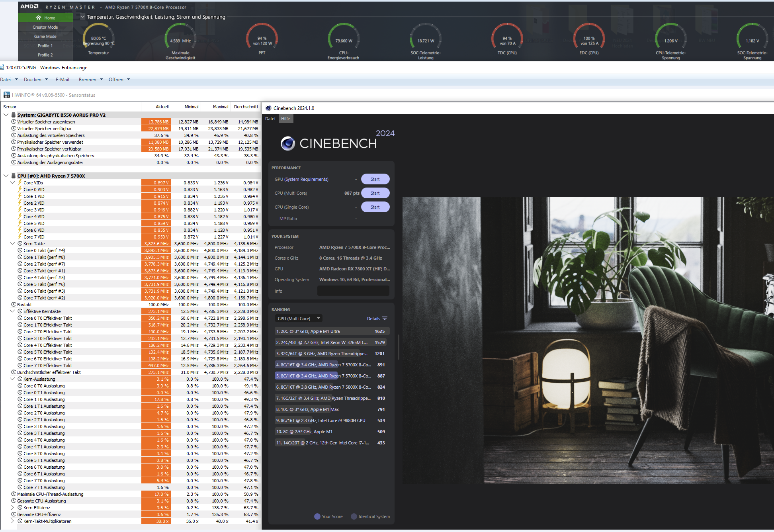Start the CPU Single Core benchmark
This screenshot has height=532, width=774.
375,207
